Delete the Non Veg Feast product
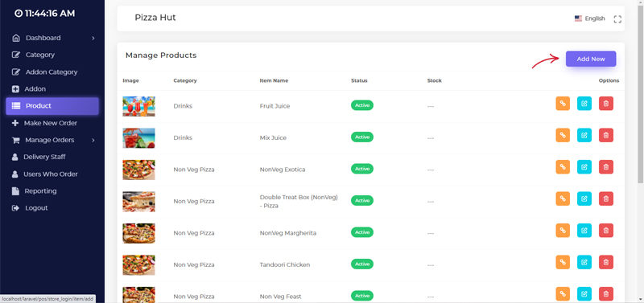Image resolution: width=644 pixels, height=303 pixels. click(x=606, y=293)
